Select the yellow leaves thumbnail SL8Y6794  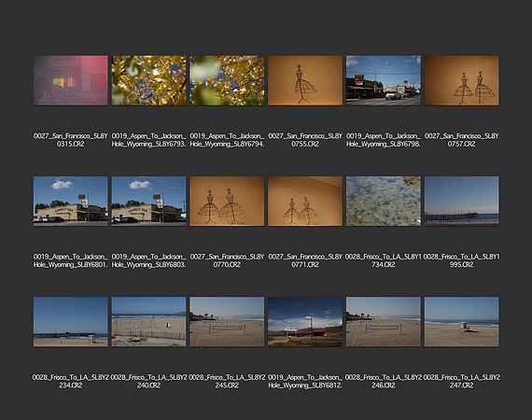(x=227, y=81)
